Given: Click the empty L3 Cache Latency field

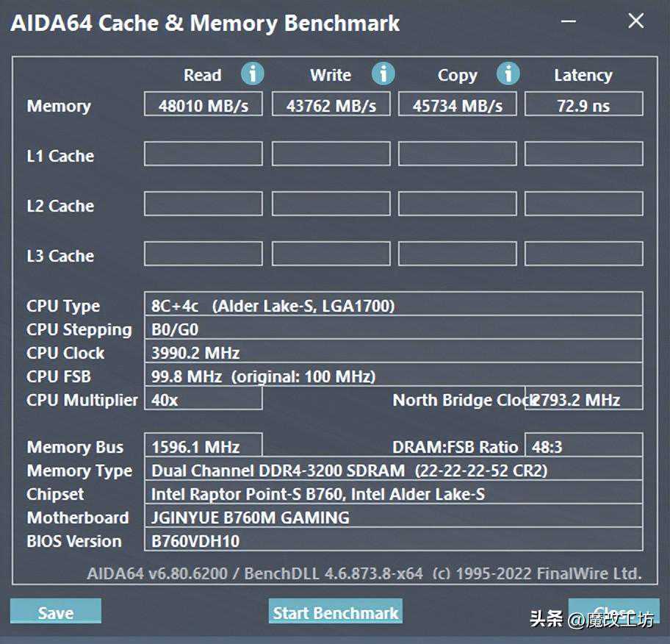Looking at the screenshot, I should click(583, 254).
